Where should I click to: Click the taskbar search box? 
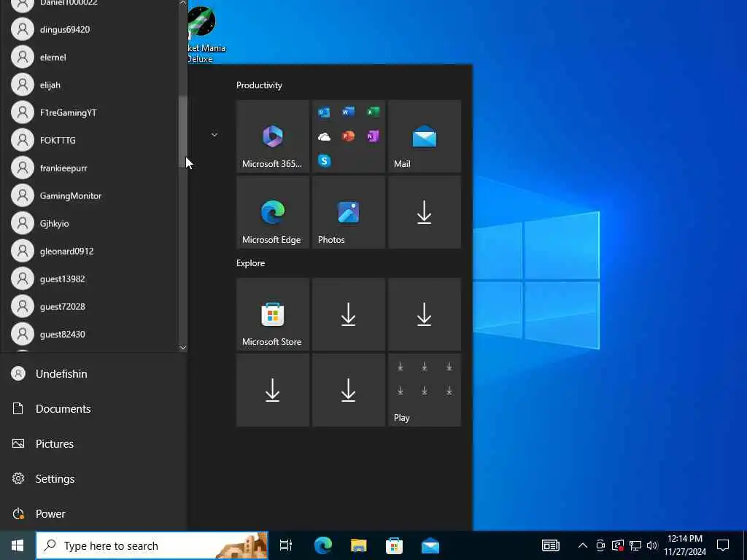pyautogui.click(x=152, y=545)
